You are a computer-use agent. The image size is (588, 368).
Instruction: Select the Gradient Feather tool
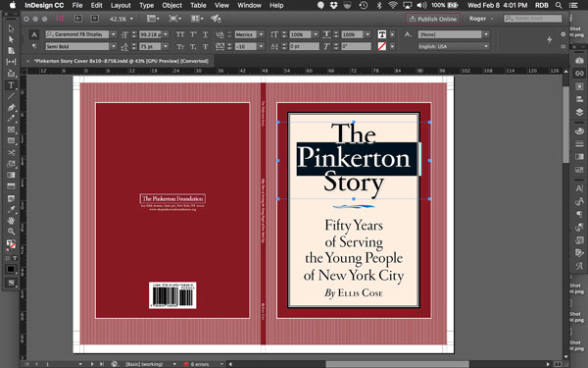pos(11,186)
